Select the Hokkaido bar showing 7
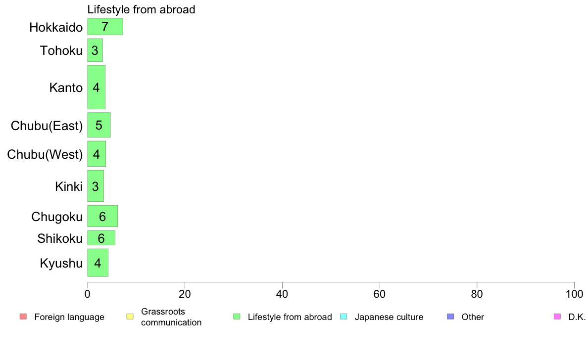The height and width of the screenshot is (364, 588). coord(105,27)
